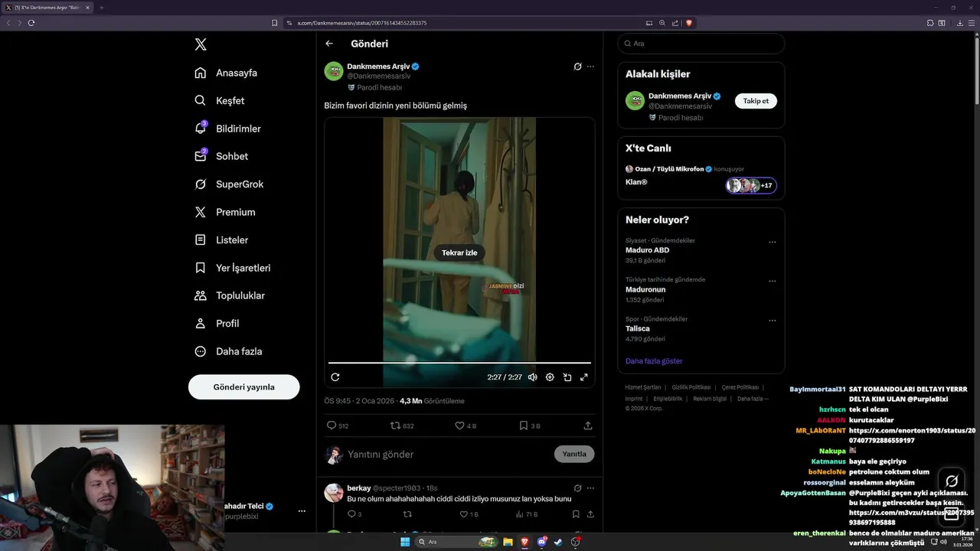
Task: Open three-dot menu on berkay's reply
Action: (x=590, y=487)
